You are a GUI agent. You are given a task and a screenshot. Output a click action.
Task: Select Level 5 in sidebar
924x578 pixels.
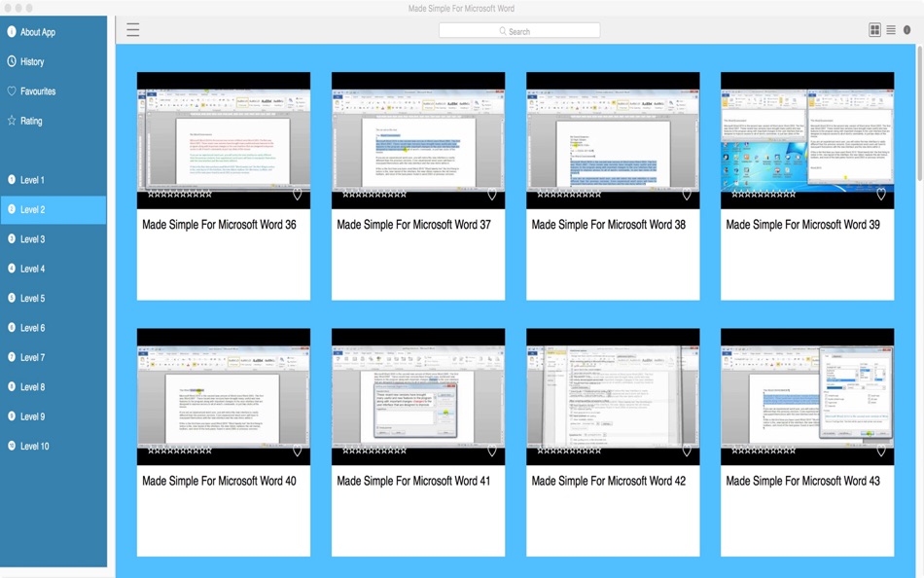point(53,298)
